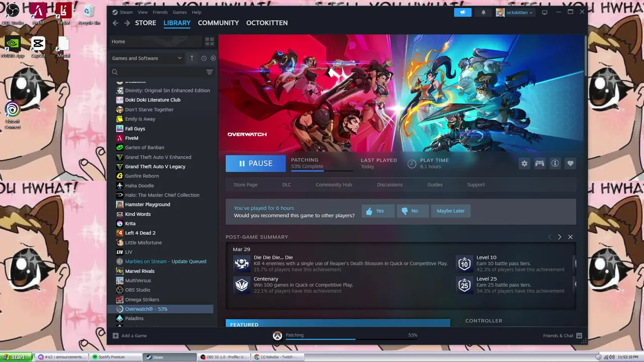
Task: Open Steam notifications bell
Action: point(484,13)
